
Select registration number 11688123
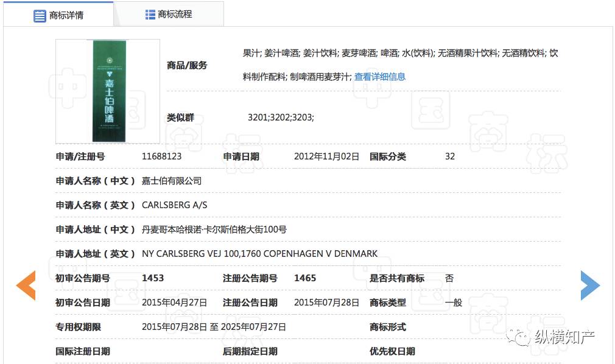click(161, 156)
